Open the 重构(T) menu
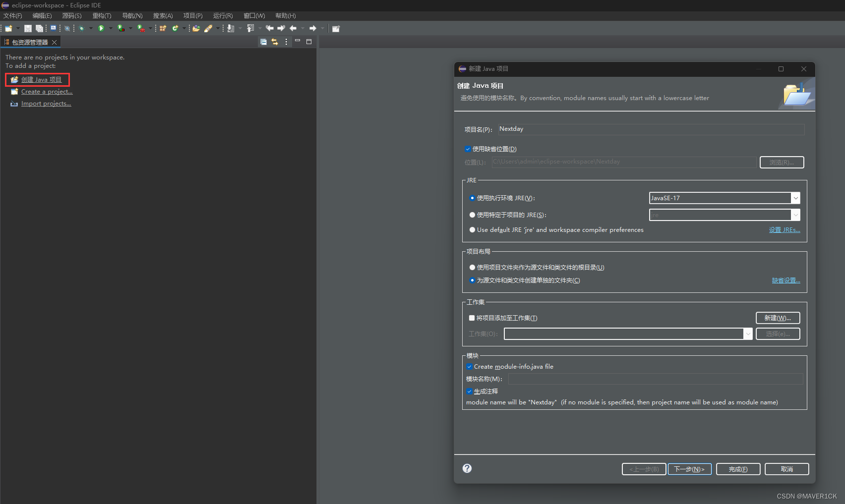845x504 pixels. click(102, 16)
